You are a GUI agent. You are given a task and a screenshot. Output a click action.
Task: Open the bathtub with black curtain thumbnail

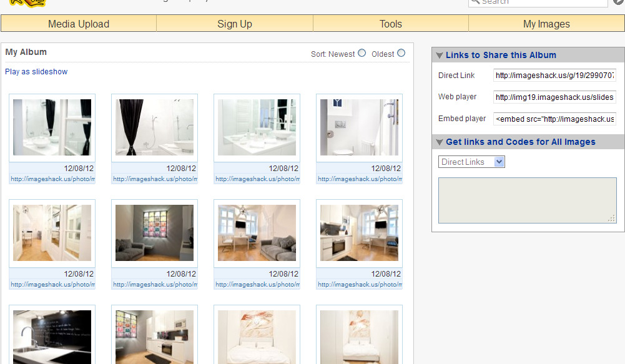tap(155, 127)
